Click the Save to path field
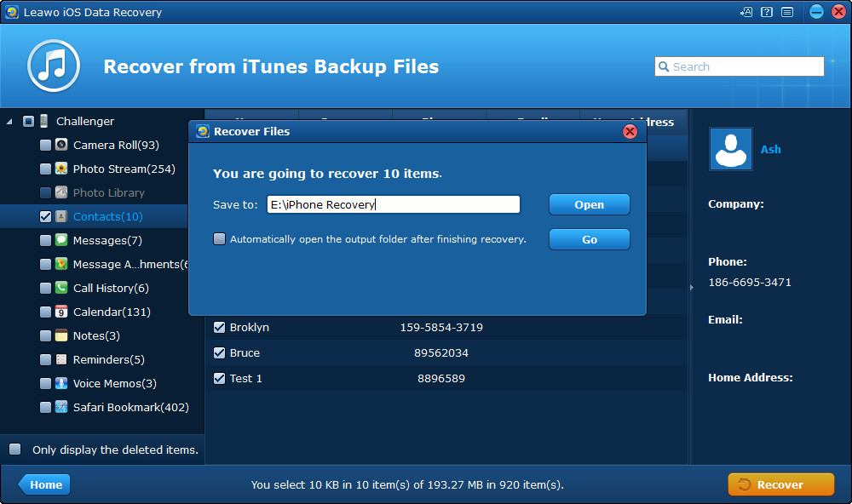 (394, 204)
